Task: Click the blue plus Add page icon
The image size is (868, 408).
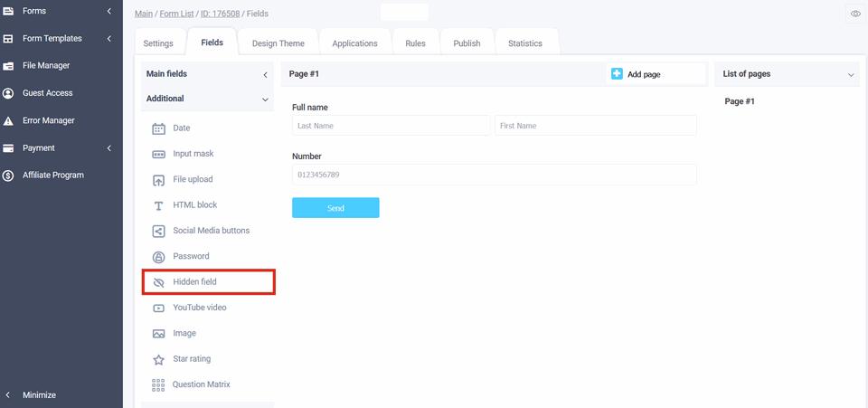Action: [x=617, y=74]
